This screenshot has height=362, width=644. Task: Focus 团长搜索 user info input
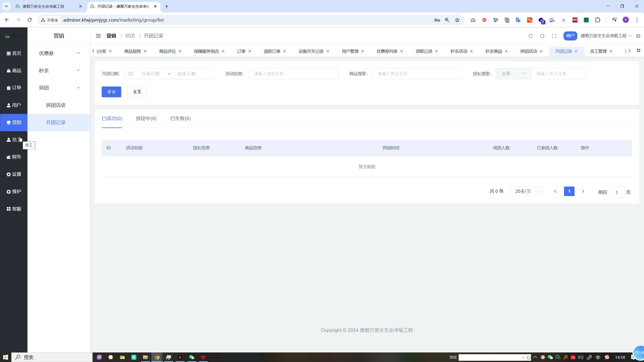pyautogui.click(x=558, y=74)
